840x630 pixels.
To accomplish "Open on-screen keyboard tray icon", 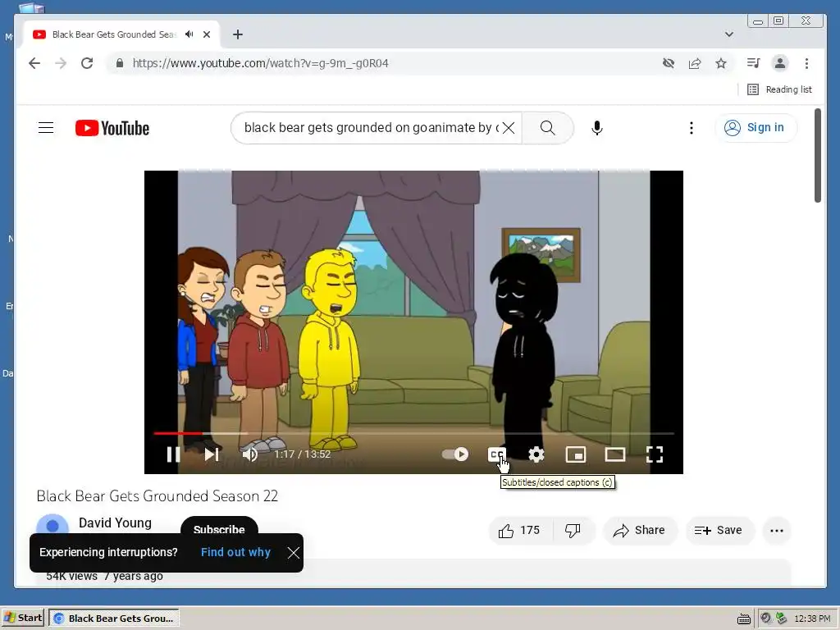I will (743, 619).
